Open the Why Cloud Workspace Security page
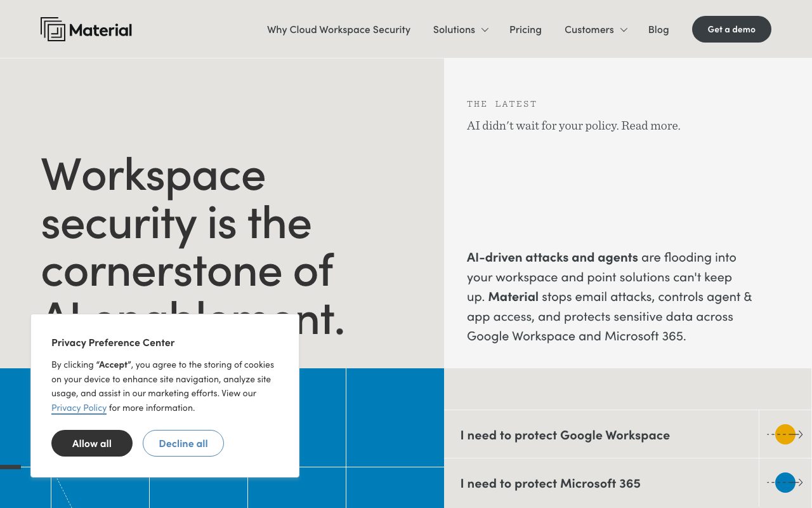Viewport: 812px width, 508px height. point(339,30)
